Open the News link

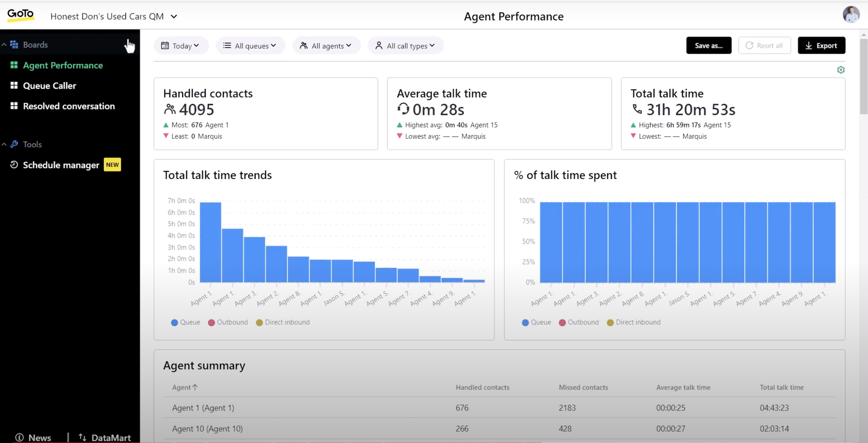(33, 437)
